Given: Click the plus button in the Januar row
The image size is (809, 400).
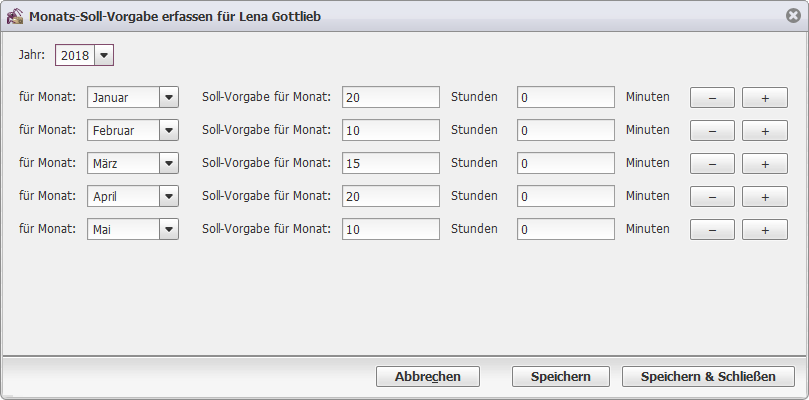Looking at the screenshot, I should click(765, 98).
